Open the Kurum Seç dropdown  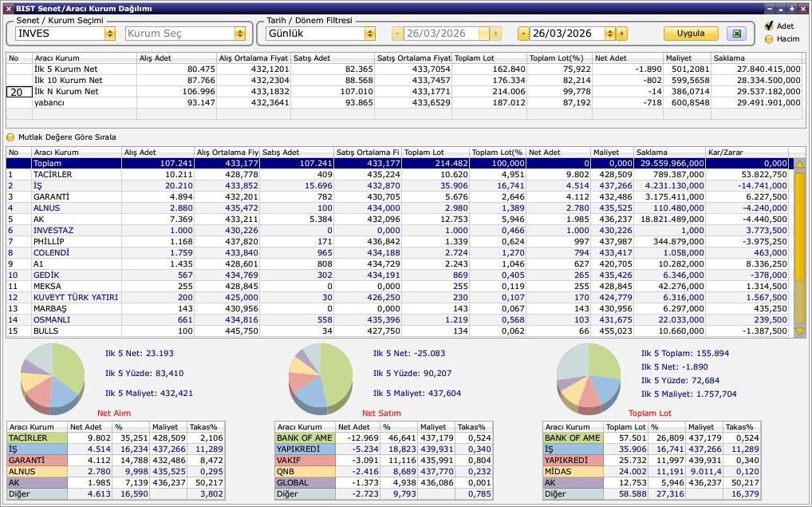tap(239, 34)
